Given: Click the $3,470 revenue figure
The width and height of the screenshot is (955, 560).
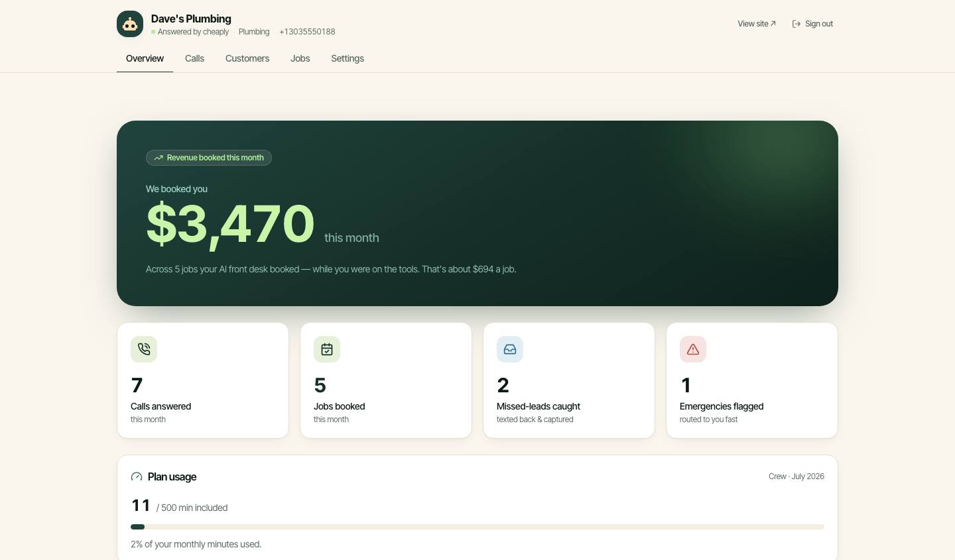Looking at the screenshot, I should (230, 224).
